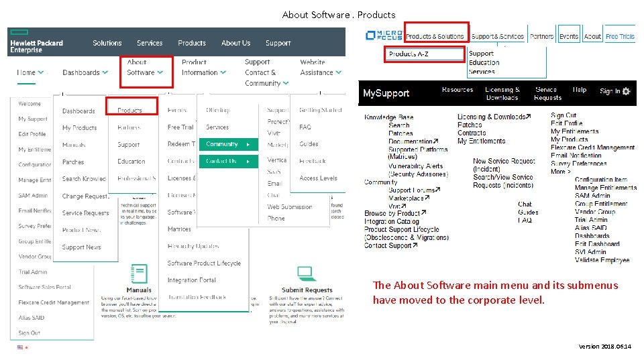The width and height of the screenshot is (644, 362).
Task: Open Licensing & Downloads in MySupport bar
Action: [x=502, y=94]
